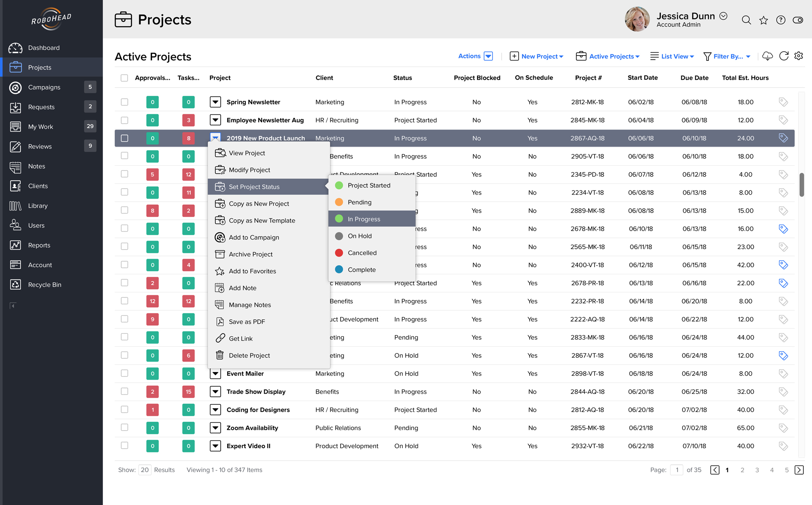Viewport: 812px width, 505px height.
Task: Open the Filter By dropdown
Action: (727, 56)
